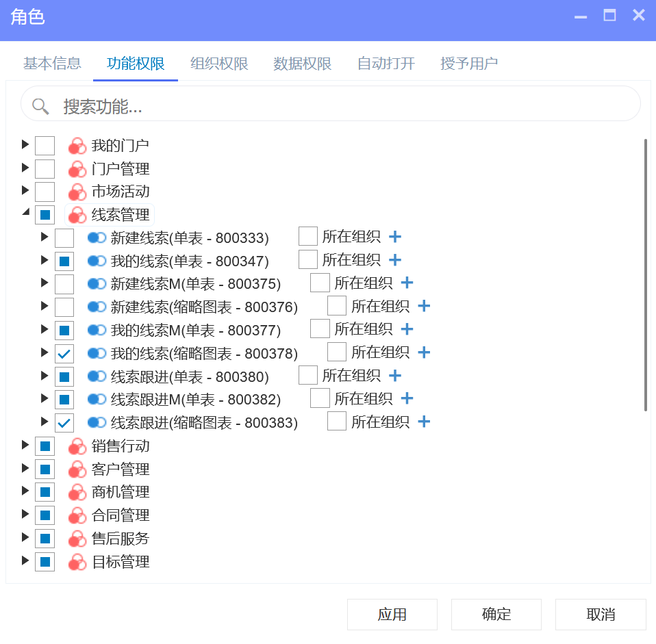Switch to the 数据权限 tab
656x644 pixels.
(x=303, y=64)
